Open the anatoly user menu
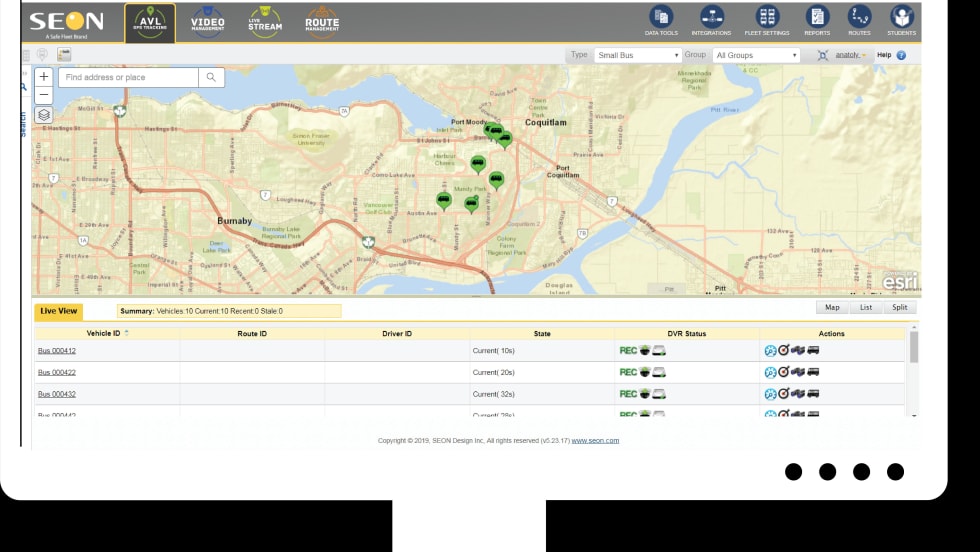 tap(846, 55)
